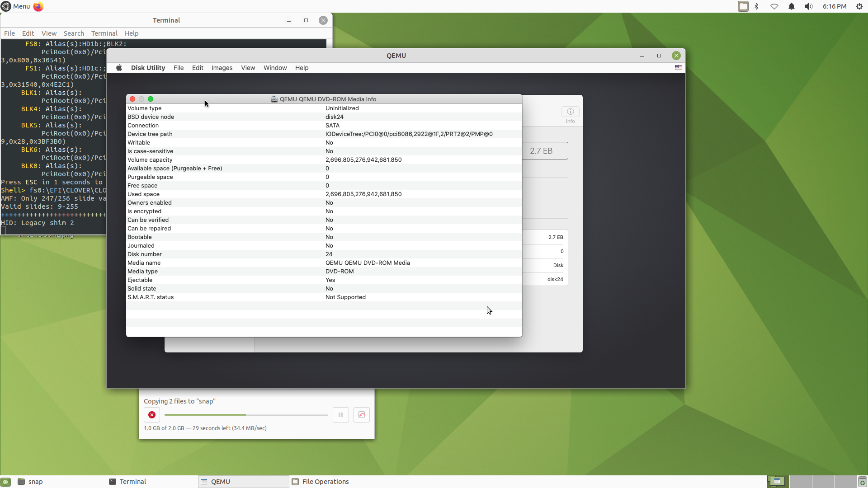Open the notification bell in the tray

click(x=791, y=6)
